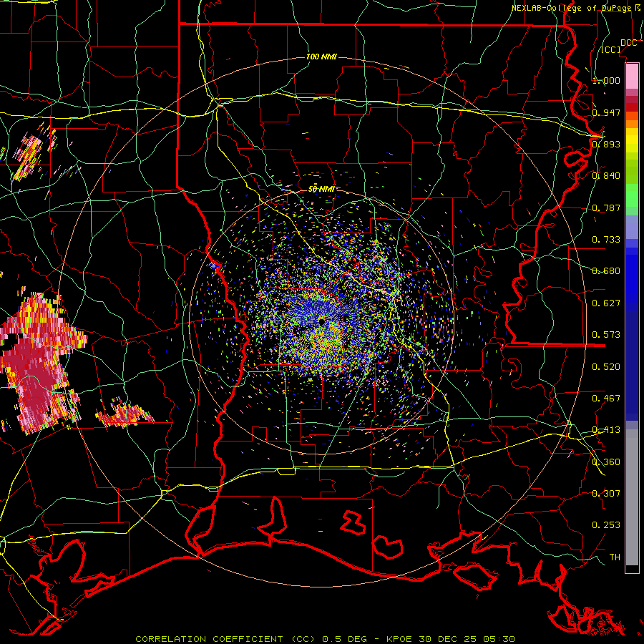
Task: Click the 0.467 legend value
Action: [606, 399]
